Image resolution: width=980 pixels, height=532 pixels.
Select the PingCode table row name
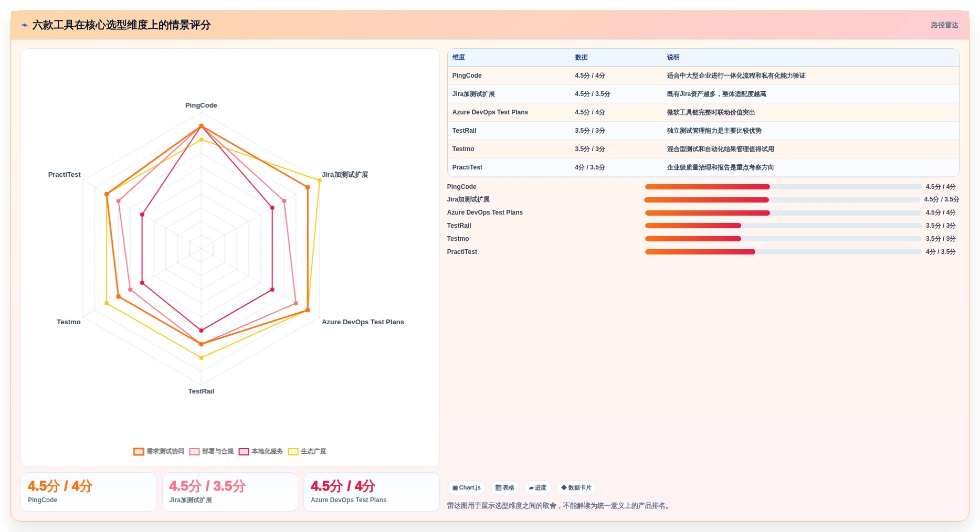(x=467, y=76)
